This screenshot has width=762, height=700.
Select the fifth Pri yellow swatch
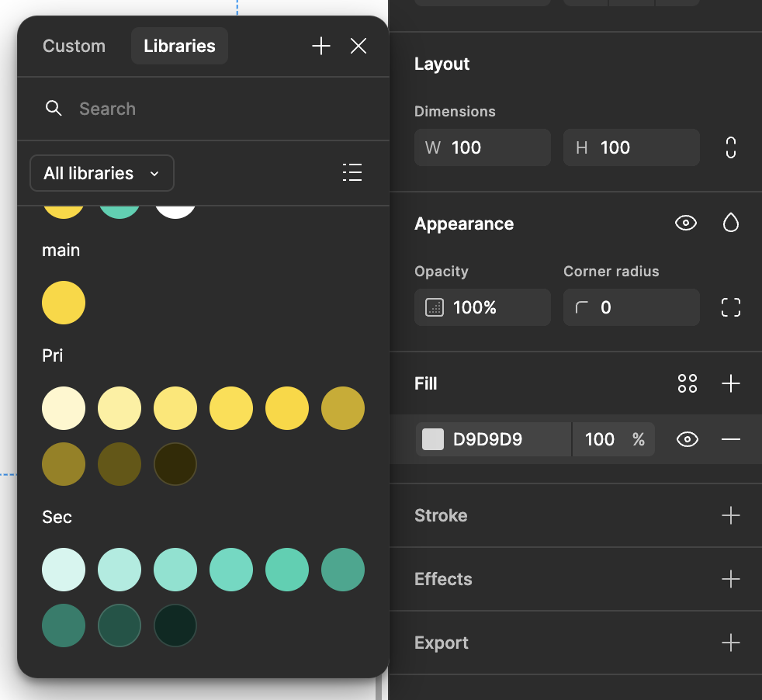click(287, 408)
